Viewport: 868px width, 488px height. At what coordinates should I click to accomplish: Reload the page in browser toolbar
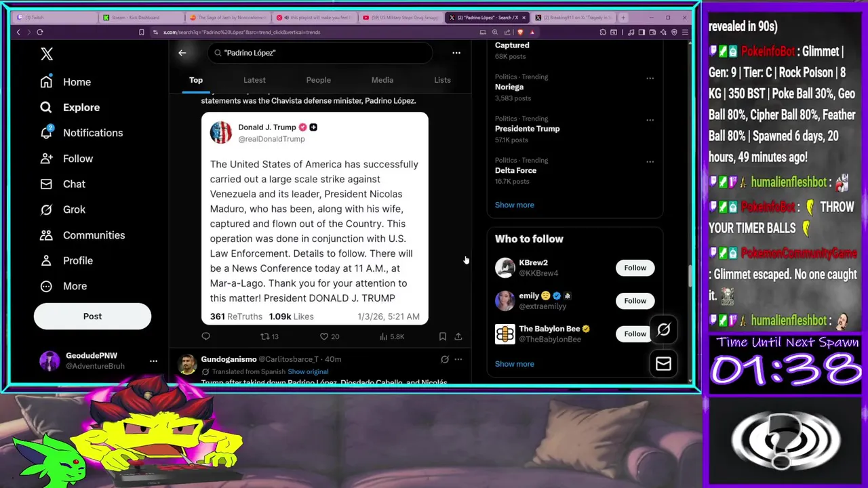click(x=40, y=32)
